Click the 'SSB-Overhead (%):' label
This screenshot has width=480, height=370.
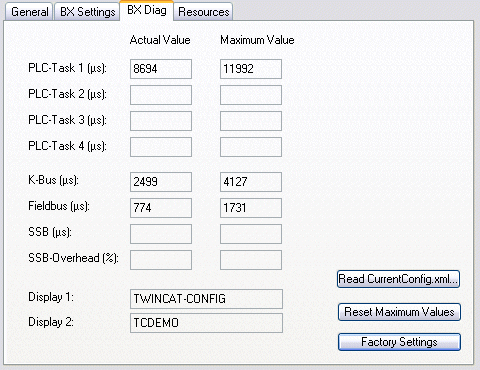coord(73,258)
